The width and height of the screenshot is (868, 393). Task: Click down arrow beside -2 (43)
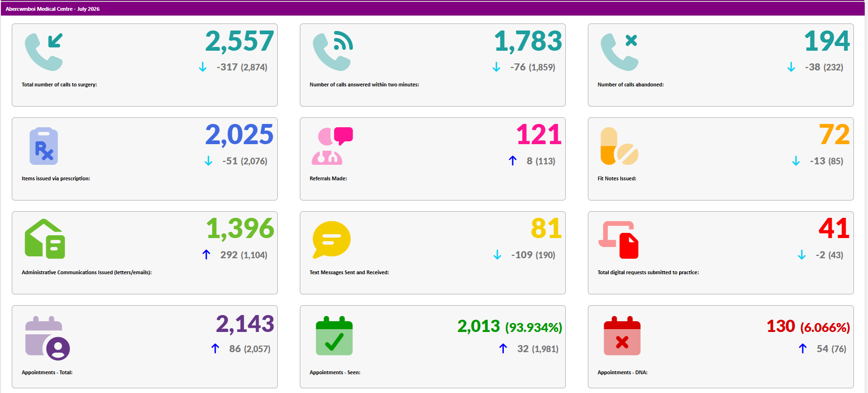[x=802, y=255]
